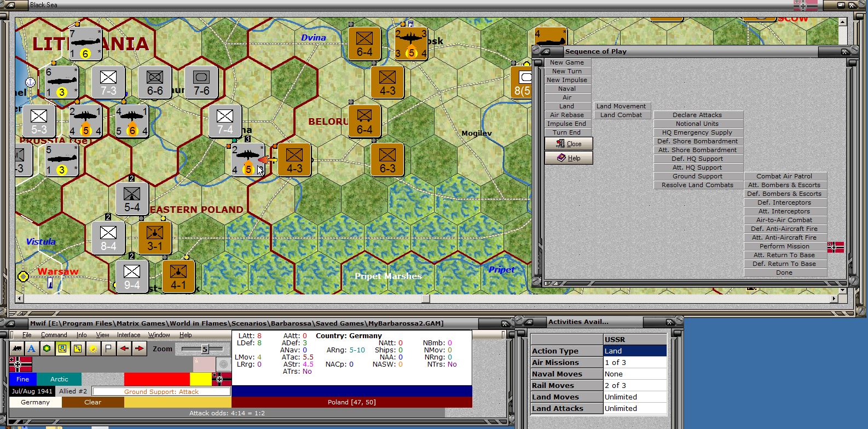Click the white flag toolbar icon
Viewport: 868px width, 429px height.
coord(109,349)
